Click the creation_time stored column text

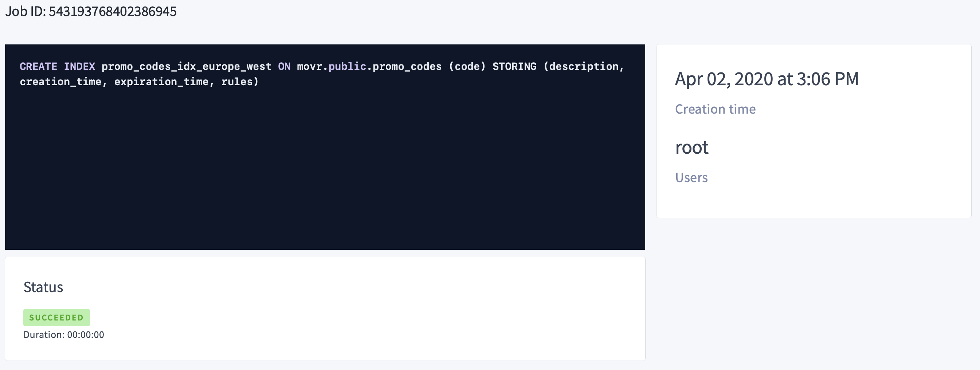63,81
